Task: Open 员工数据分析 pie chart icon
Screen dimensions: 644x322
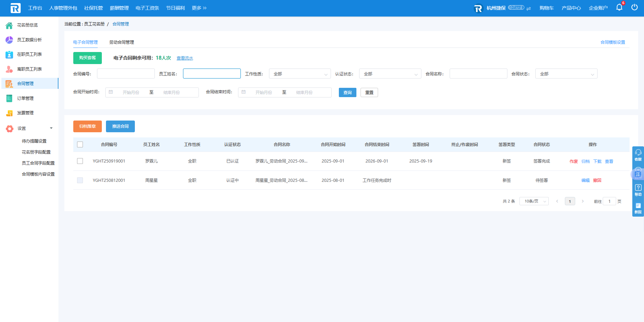Action: (9, 40)
